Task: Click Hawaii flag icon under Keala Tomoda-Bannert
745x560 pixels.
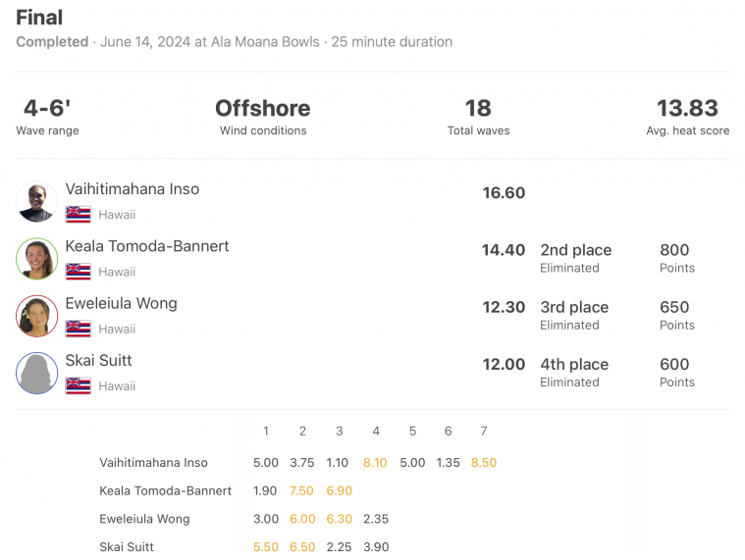Action: pos(78,272)
